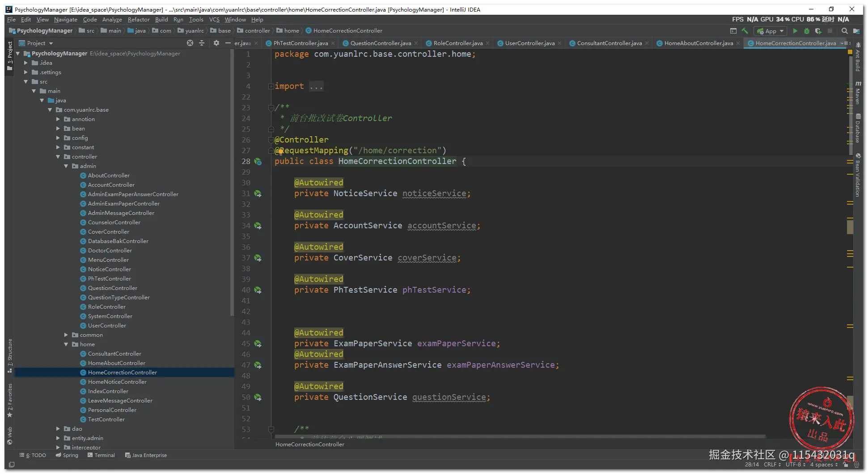Collapse all nodes in Project panel
Screen dimensions: 868x474
click(202, 43)
